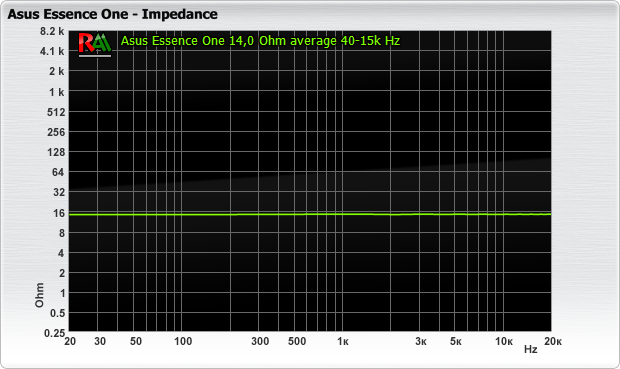620x369 pixels.
Task: Click the "1 k" y-axis label
Action: point(57,92)
